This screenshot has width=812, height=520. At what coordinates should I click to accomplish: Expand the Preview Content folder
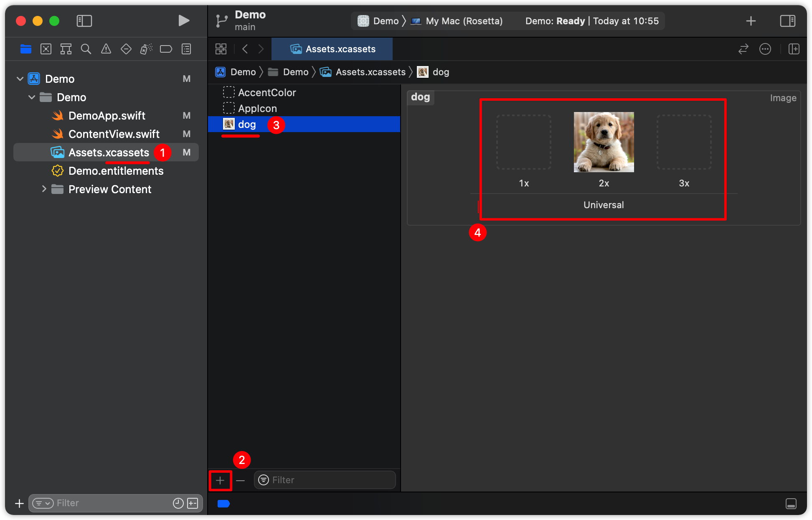pyautogui.click(x=44, y=189)
